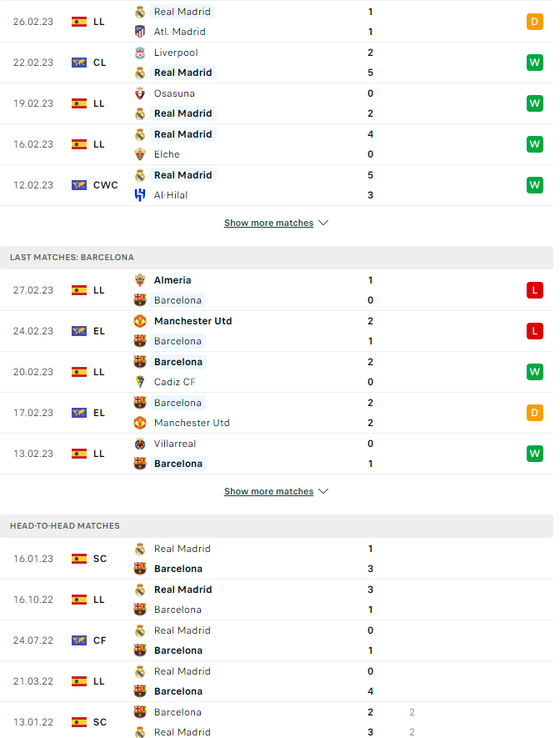
Task: Click green W badge for Liverpool match
Action: pyautogui.click(x=534, y=63)
